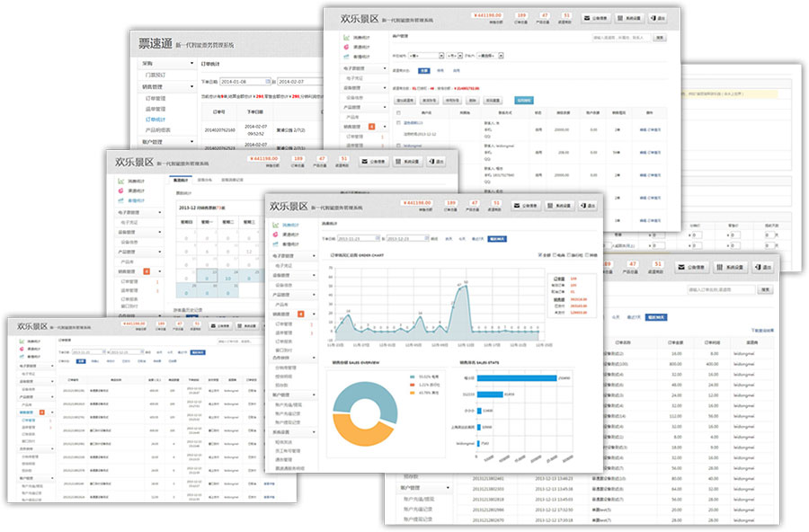
Task: Click the light-blue action button above the accounts table
Action: (524, 100)
